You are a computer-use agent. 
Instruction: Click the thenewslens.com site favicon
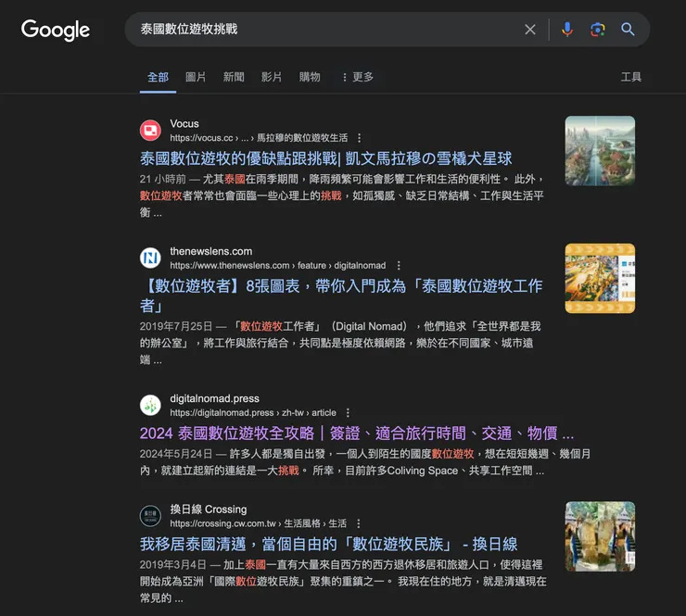[x=150, y=258]
